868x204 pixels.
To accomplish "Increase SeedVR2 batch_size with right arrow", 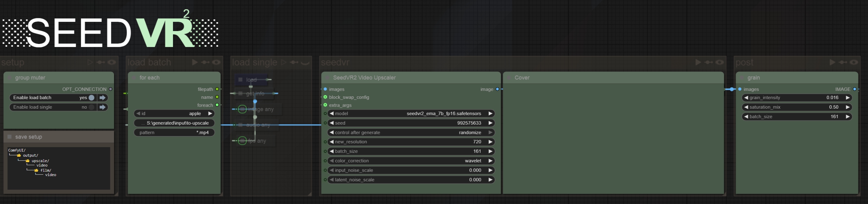I will click(x=490, y=151).
